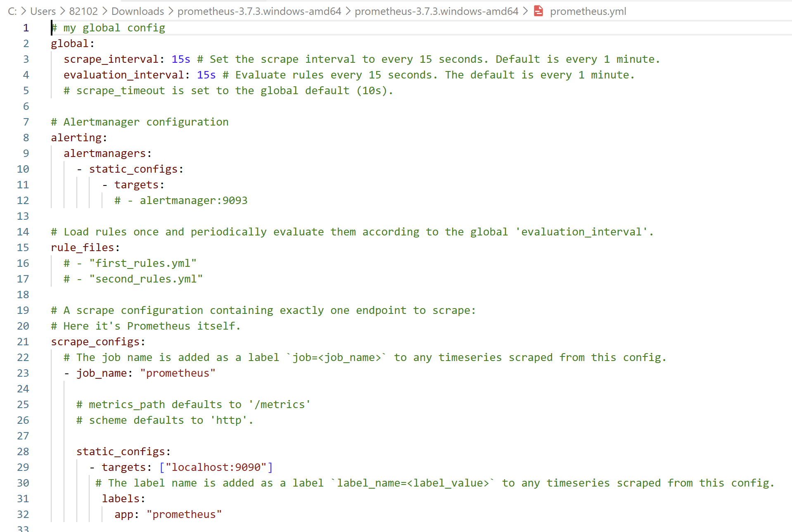
Task: Click line number 21 in gutter
Action: pyautogui.click(x=23, y=342)
